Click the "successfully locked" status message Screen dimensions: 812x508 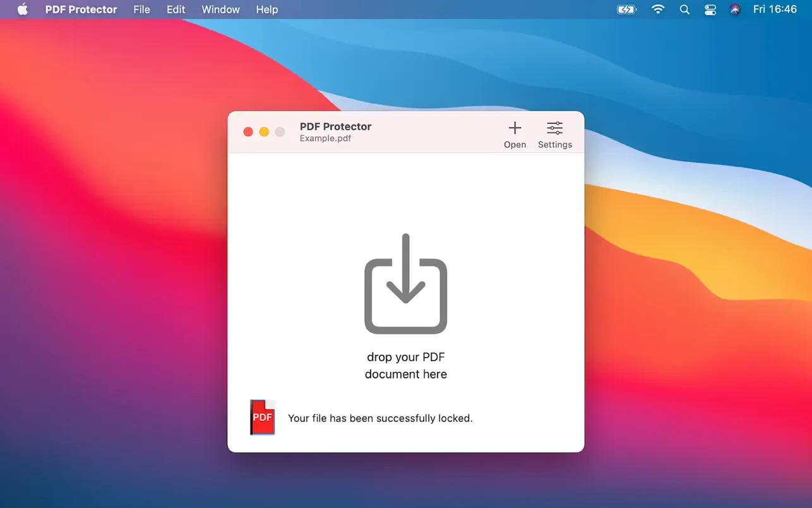tap(379, 418)
